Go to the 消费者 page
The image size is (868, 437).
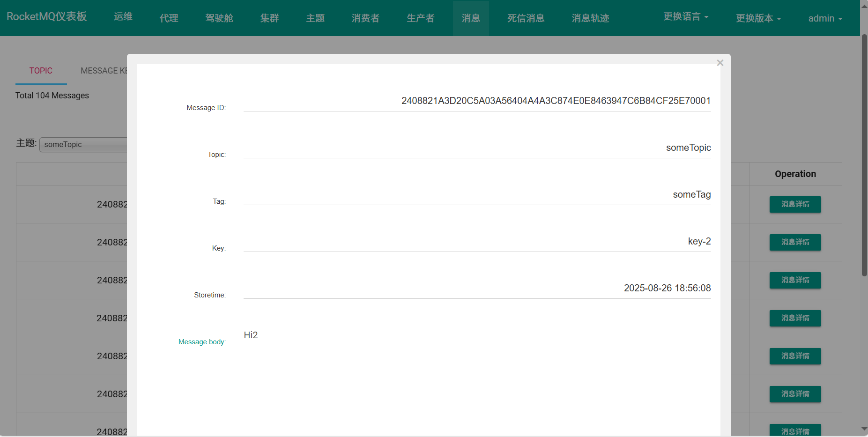(x=365, y=18)
